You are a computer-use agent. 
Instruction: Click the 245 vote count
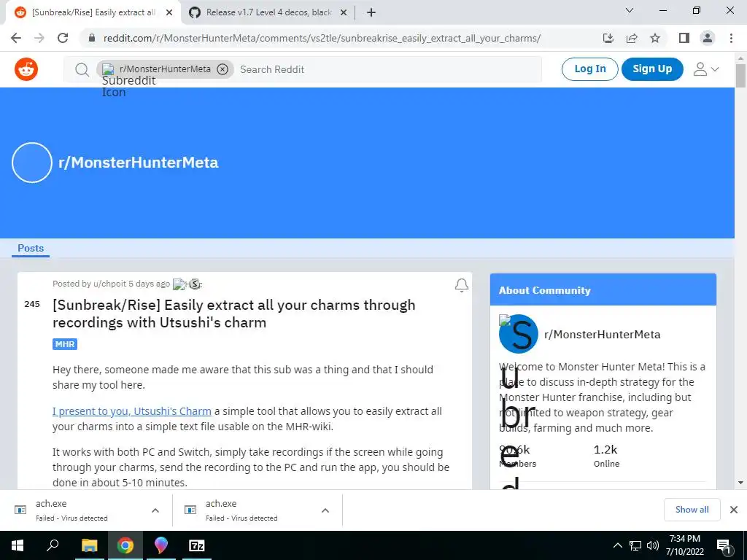coord(32,304)
